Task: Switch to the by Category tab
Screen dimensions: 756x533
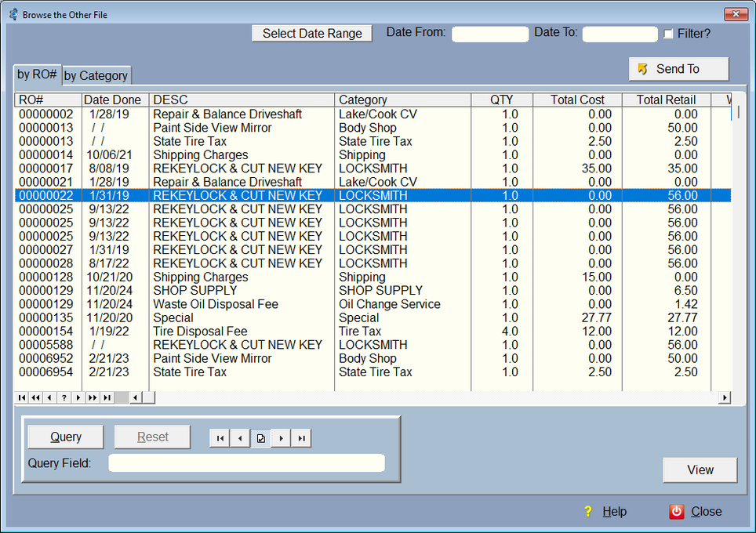Action: point(96,76)
